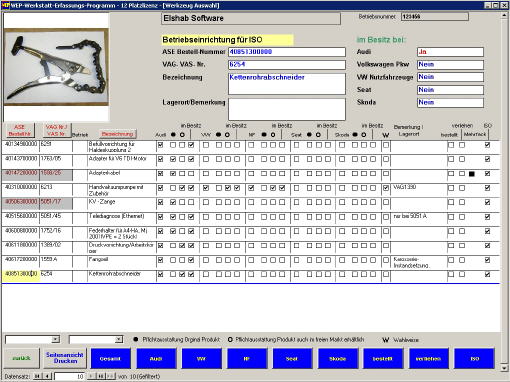
Task: Select Bezeichnung cell KV-Zange
Action: pyautogui.click(x=121, y=204)
